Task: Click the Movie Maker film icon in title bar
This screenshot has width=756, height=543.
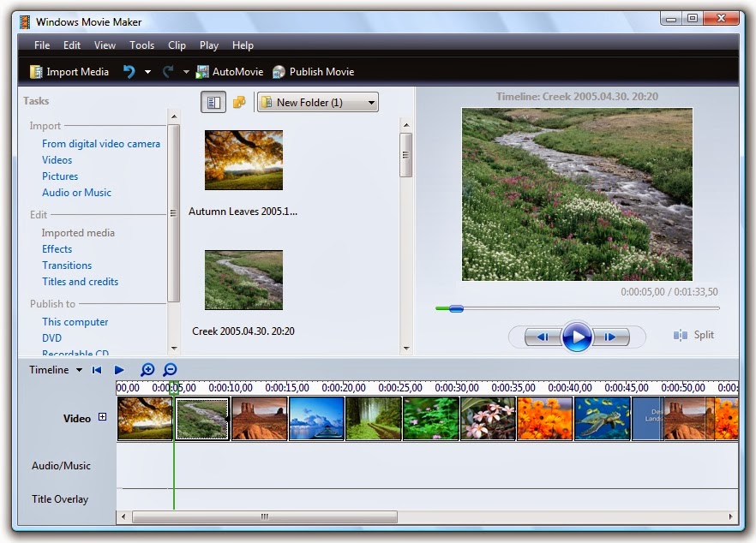Action: tap(25, 22)
